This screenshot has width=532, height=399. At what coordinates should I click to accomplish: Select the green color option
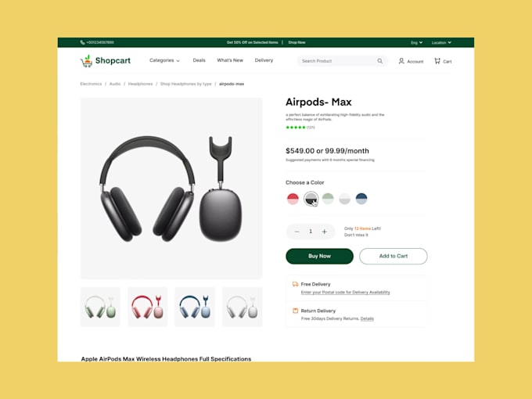coord(328,199)
